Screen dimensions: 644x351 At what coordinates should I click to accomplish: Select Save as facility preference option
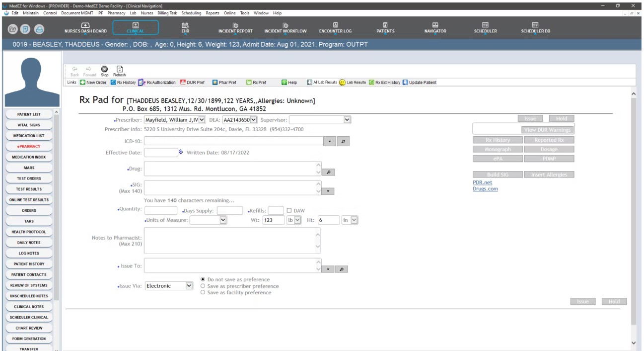(203, 293)
